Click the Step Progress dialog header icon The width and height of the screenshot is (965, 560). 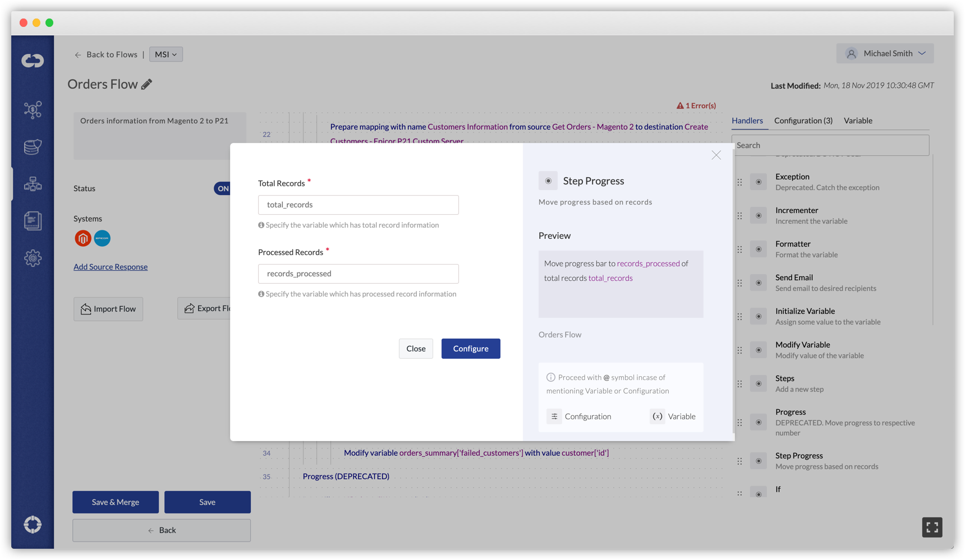point(548,181)
